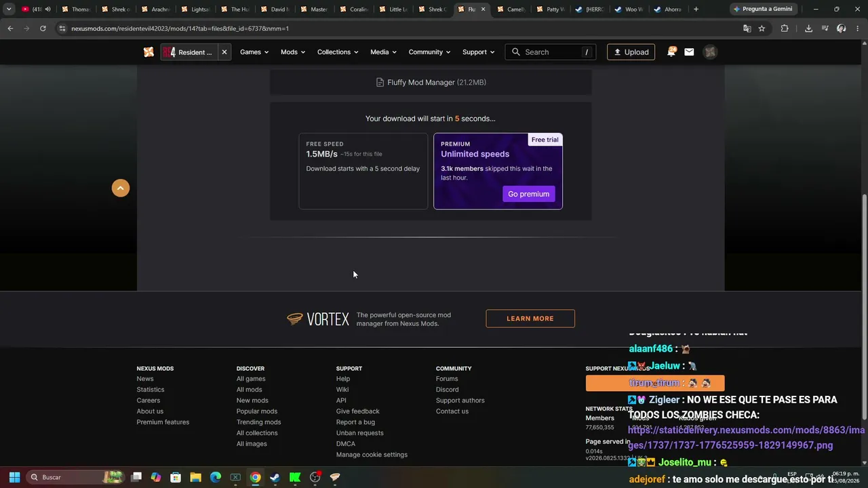Launch Microsoft Copilot from the taskbar

(156, 477)
